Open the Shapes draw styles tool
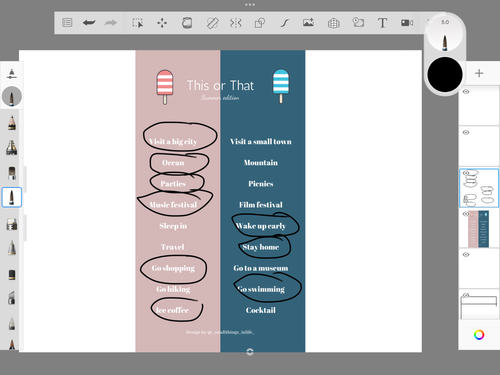The image size is (500, 375). pyautogui.click(x=260, y=23)
